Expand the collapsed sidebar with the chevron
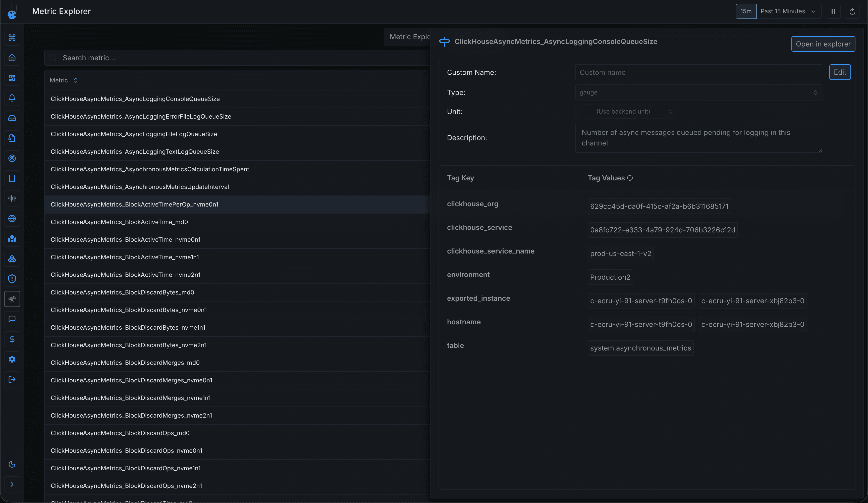This screenshot has height=503, width=868. [12, 484]
